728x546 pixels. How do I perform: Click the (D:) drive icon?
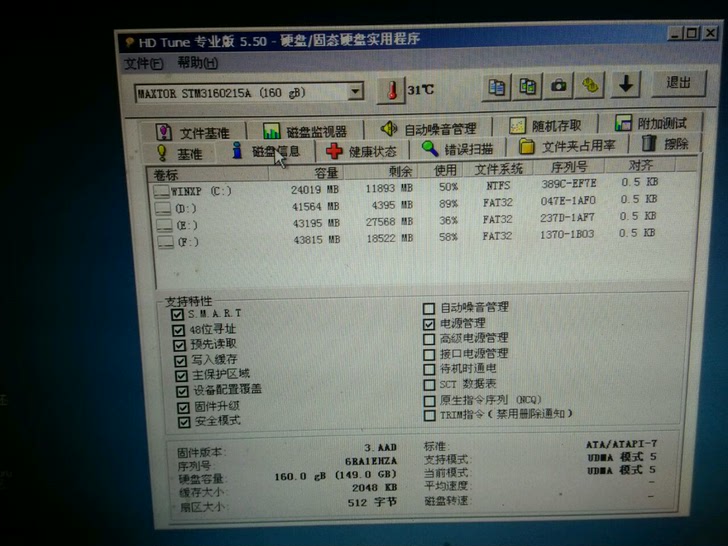click(x=163, y=208)
